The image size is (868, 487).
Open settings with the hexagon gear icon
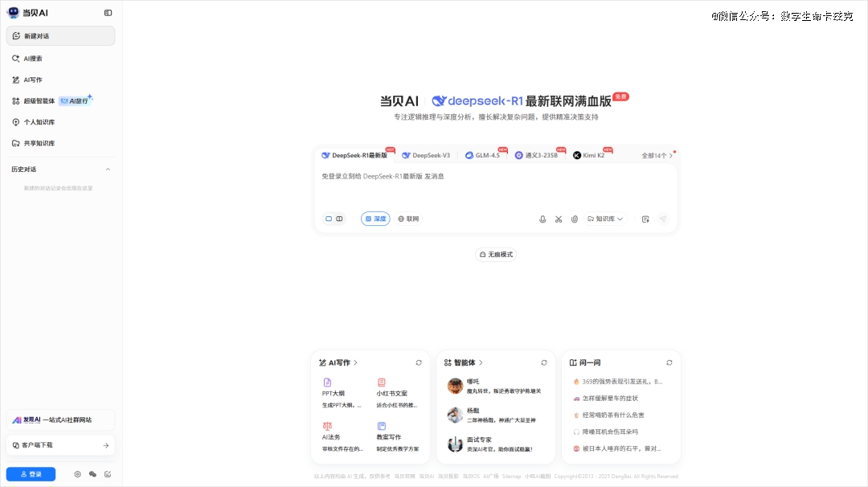pyautogui.click(x=77, y=474)
